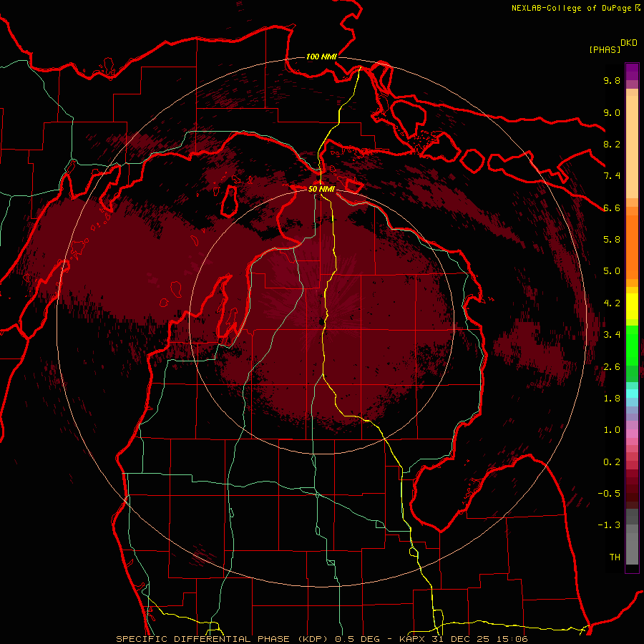Viewport: 644px width, 644px height.
Task: Click the 100 NMI range ring label
Action: pyautogui.click(x=321, y=57)
